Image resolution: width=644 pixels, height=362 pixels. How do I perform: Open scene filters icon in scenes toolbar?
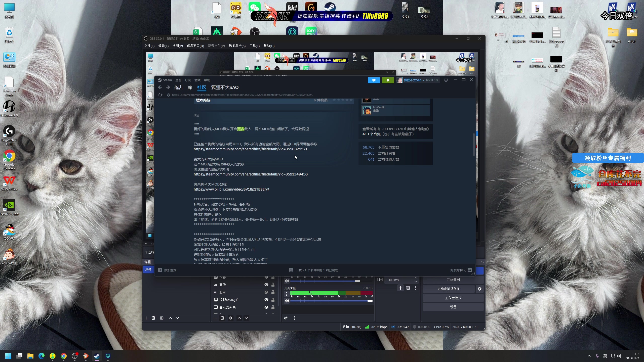tap(162, 318)
